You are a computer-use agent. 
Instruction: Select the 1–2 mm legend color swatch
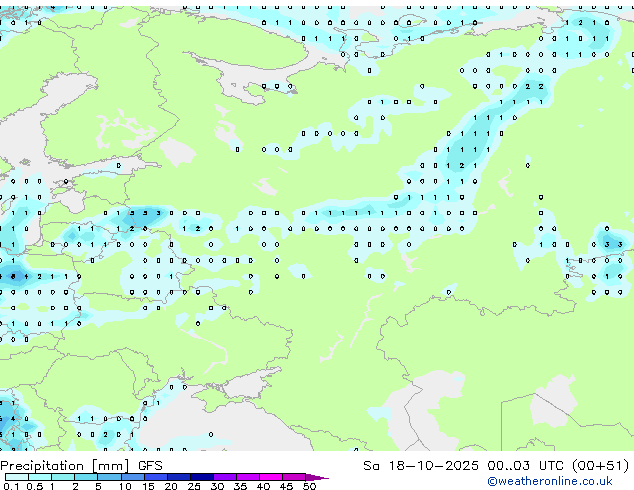63,477
